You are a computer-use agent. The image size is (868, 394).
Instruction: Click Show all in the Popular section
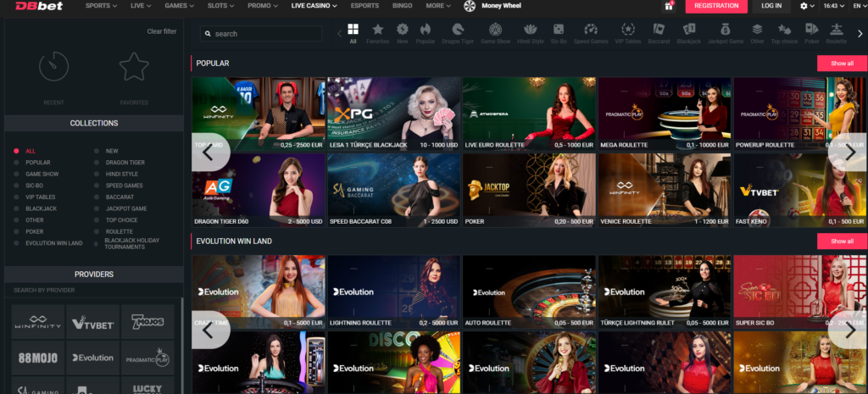(x=842, y=63)
